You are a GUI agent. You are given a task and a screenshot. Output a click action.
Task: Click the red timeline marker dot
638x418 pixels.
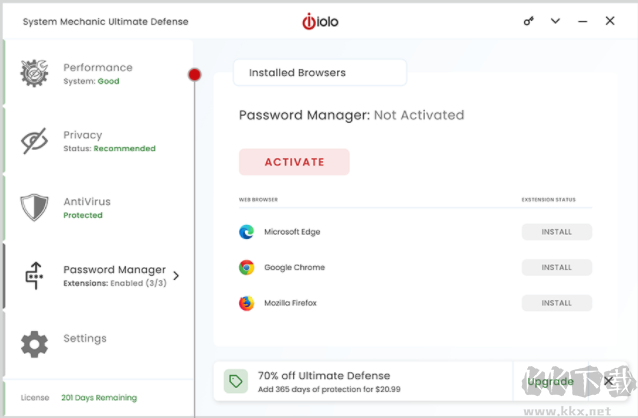[x=195, y=75]
